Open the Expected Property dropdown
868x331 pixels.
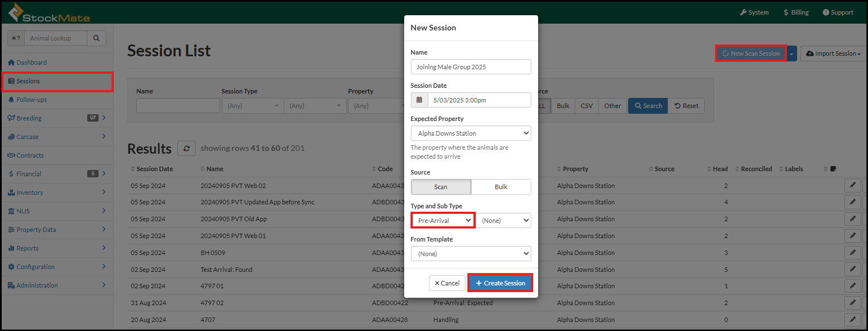point(471,133)
